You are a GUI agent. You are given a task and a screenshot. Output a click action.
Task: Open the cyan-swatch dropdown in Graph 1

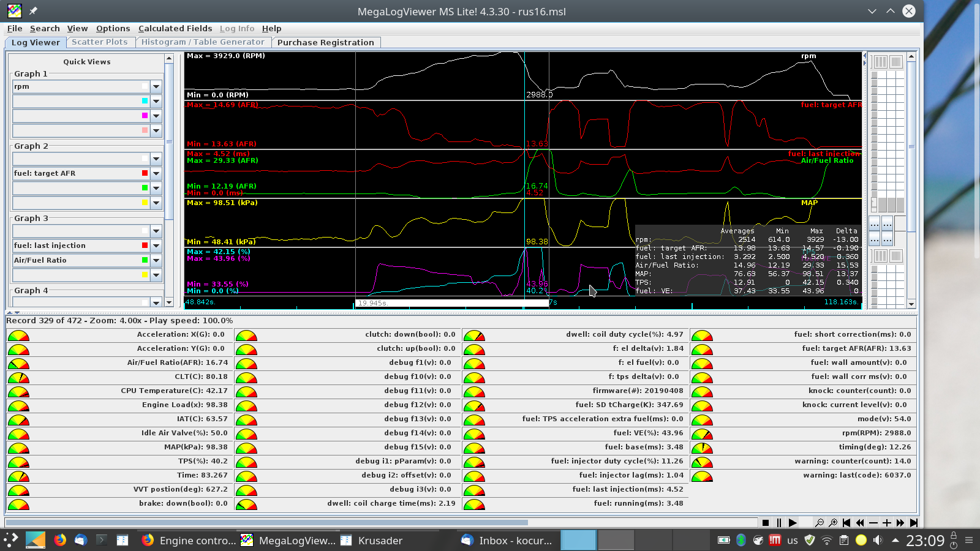(156, 102)
